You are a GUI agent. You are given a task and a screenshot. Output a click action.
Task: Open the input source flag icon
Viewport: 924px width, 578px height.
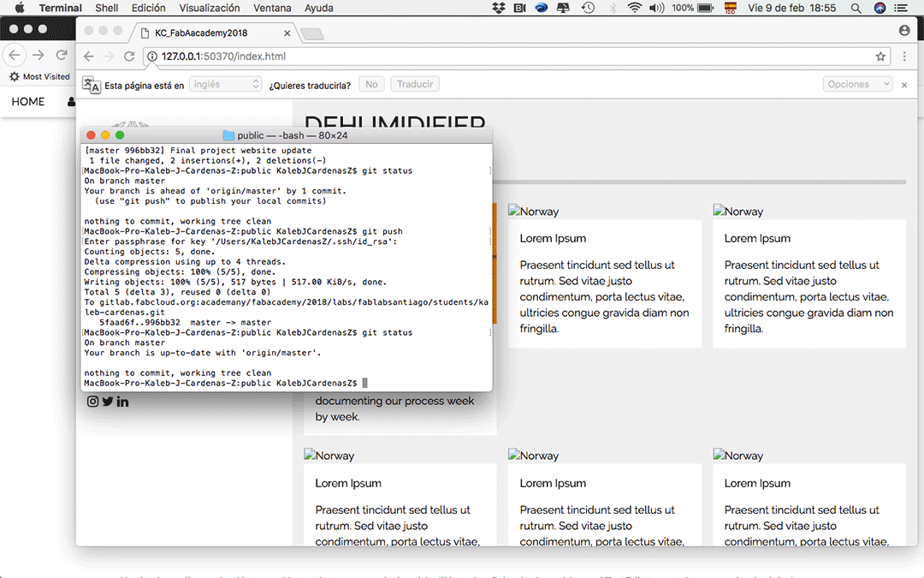click(x=730, y=8)
